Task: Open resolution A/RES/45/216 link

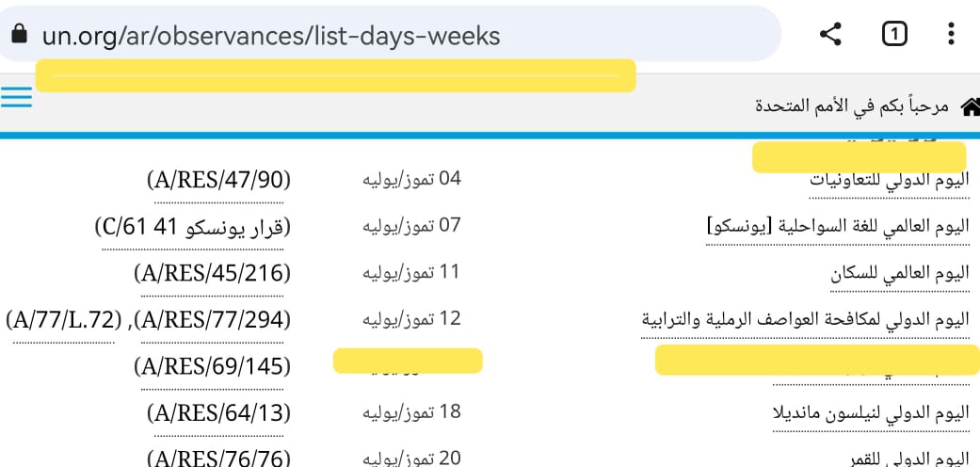Action: [x=213, y=273]
